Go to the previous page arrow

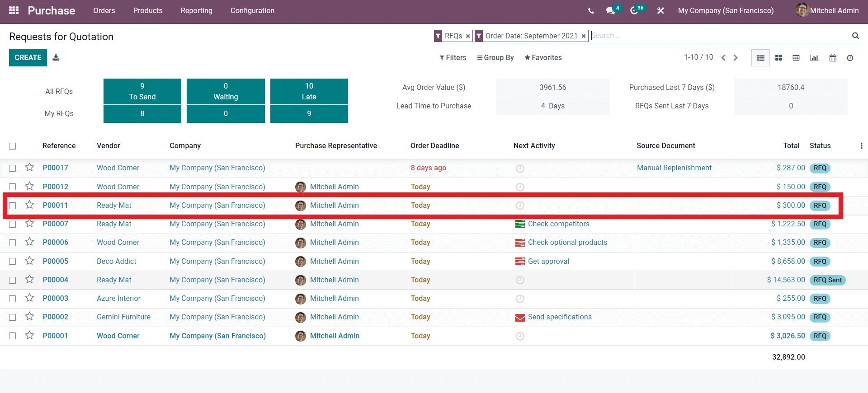[x=723, y=58]
